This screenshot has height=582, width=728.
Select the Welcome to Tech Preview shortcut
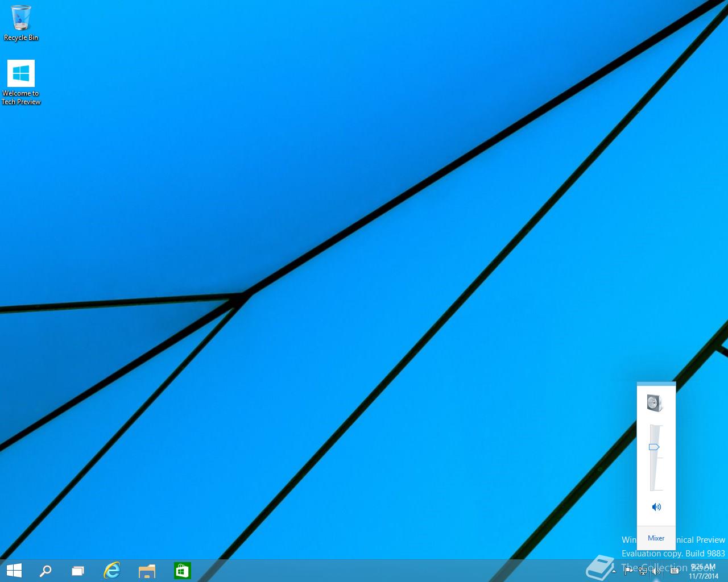click(21, 82)
